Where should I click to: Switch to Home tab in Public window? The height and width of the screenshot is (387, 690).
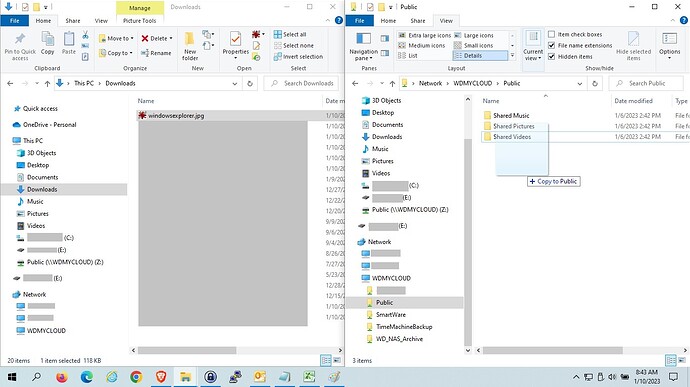[x=388, y=20]
